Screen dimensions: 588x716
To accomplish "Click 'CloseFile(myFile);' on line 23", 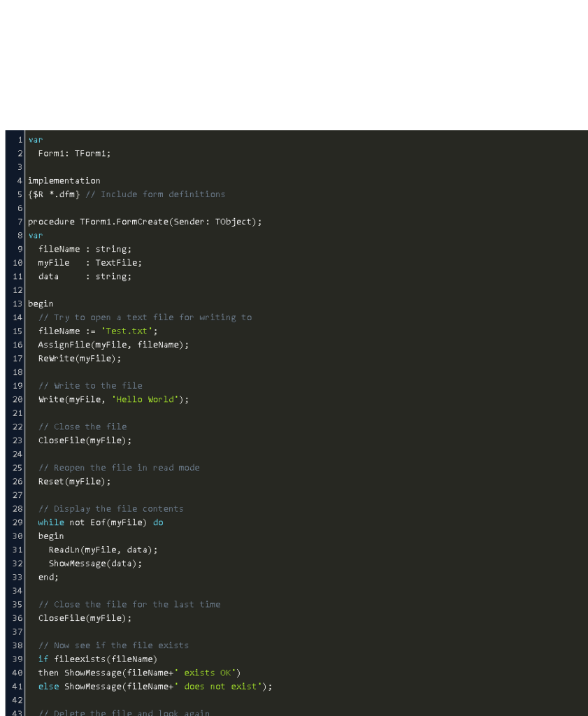I will click(85, 441).
